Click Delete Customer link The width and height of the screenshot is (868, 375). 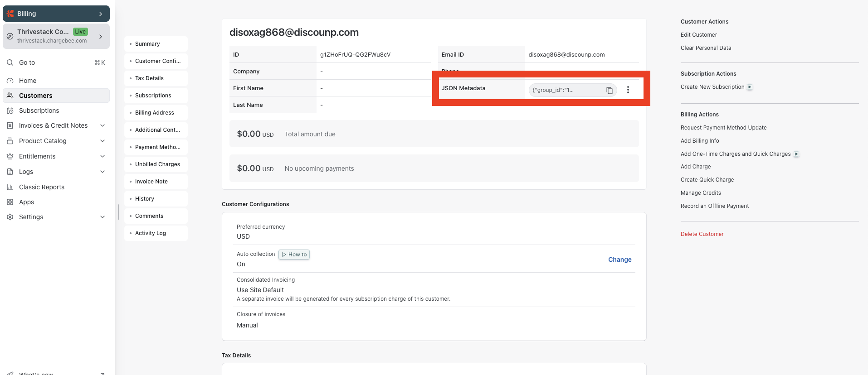[x=702, y=234]
